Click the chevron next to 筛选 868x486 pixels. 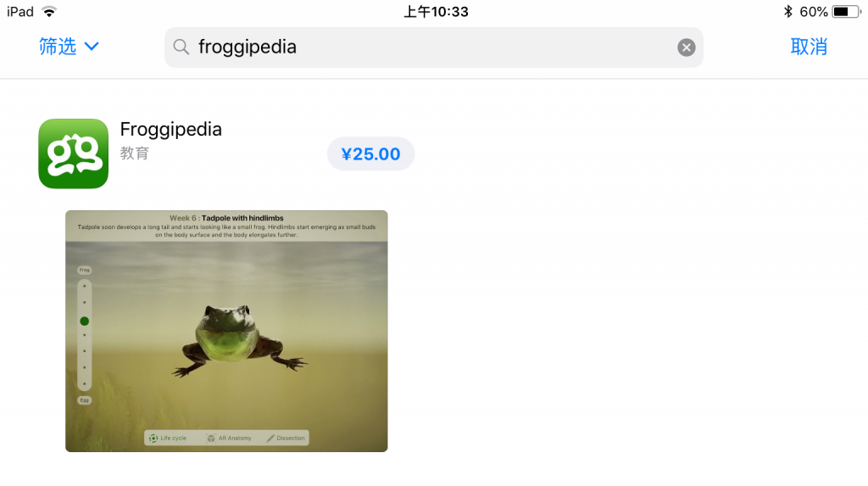[x=92, y=47]
